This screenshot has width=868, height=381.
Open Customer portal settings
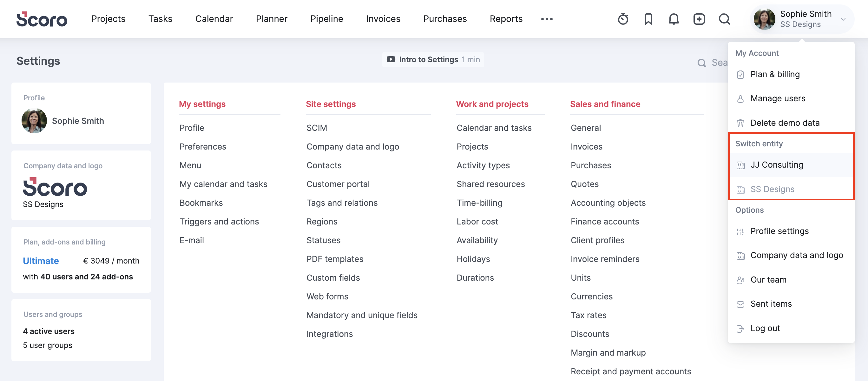(338, 184)
